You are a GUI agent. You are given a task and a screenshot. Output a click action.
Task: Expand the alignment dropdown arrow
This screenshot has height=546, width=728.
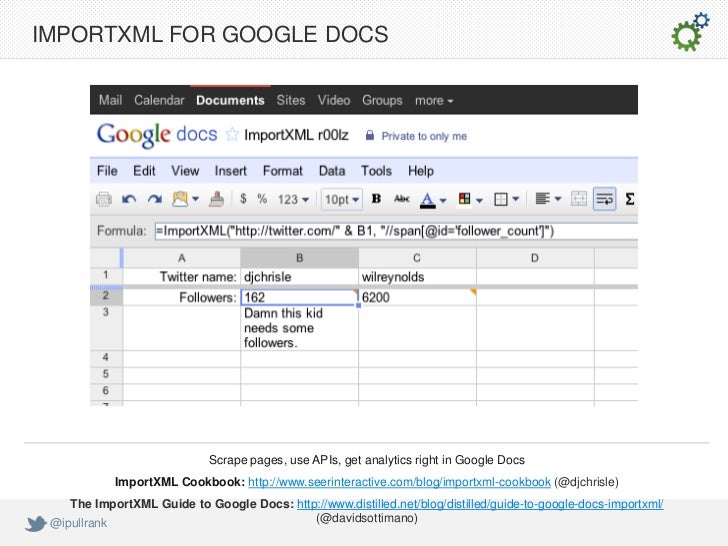point(558,199)
